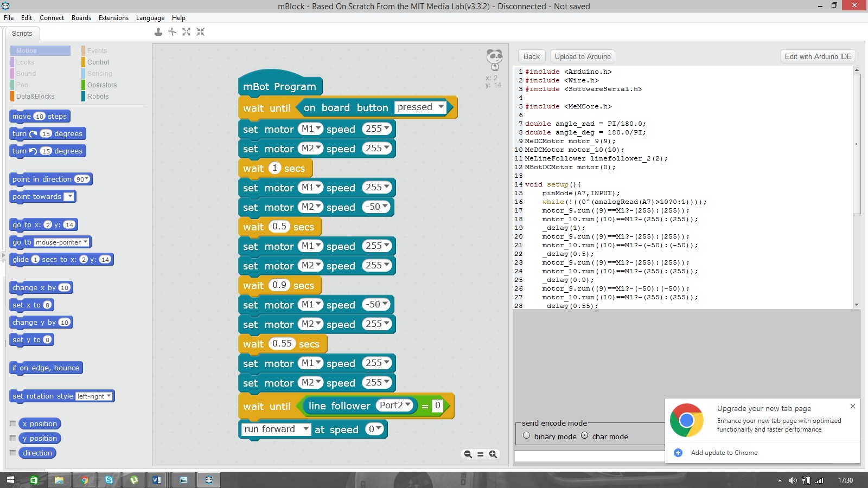Image resolution: width=868 pixels, height=488 pixels.
Task: Open Word from taskbar
Action: (x=157, y=480)
